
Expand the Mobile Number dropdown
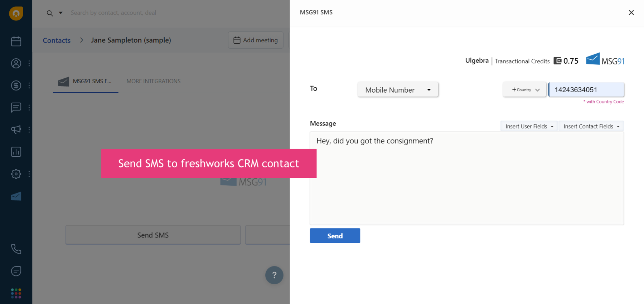[x=398, y=90]
